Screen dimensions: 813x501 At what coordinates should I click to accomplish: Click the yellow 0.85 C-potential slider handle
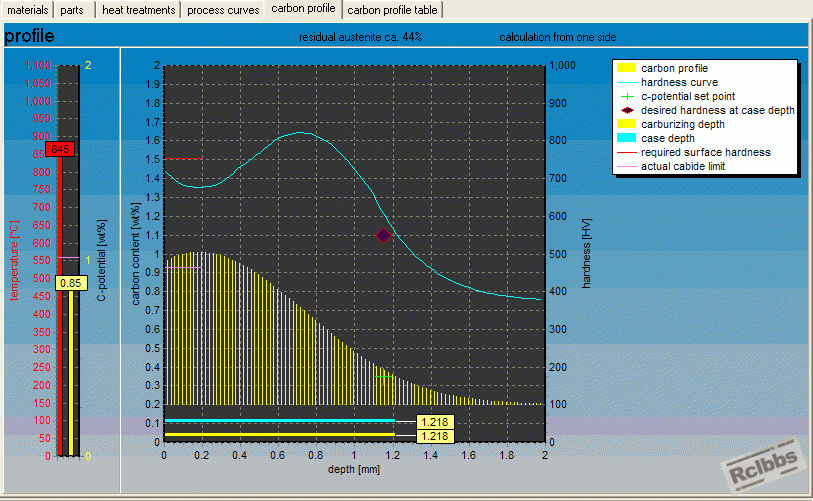(71, 283)
